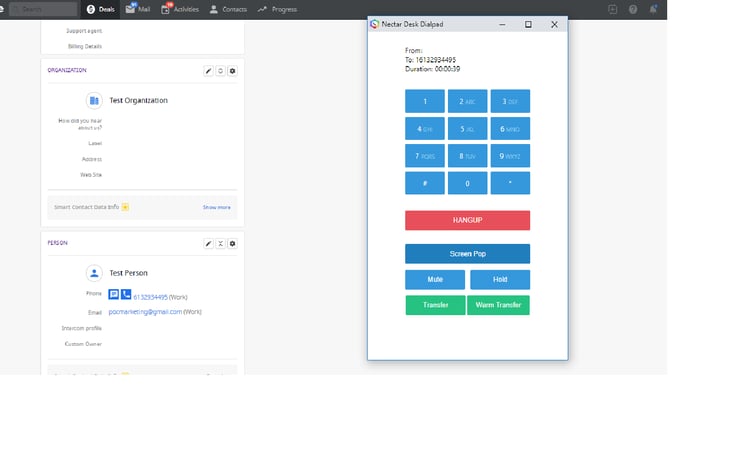The height and width of the screenshot is (468, 750).
Task: Tap dialpad key 6 MNO
Action: pyautogui.click(x=510, y=129)
